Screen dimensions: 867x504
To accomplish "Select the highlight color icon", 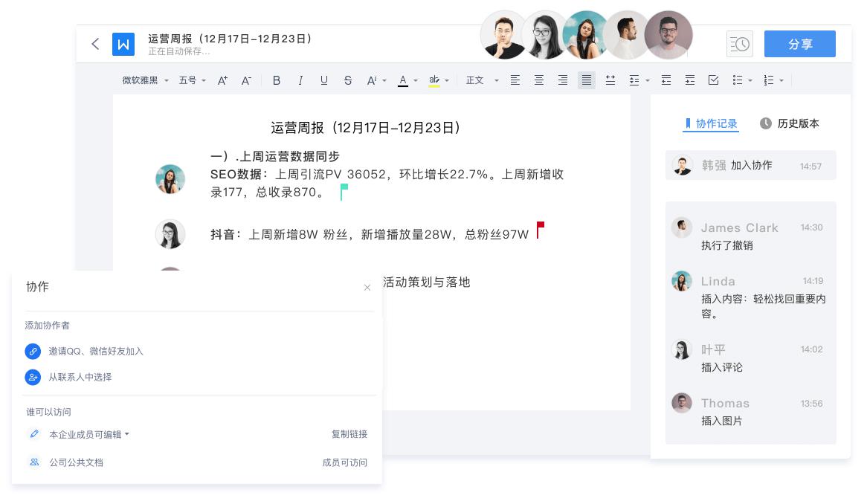I will [x=434, y=80].
